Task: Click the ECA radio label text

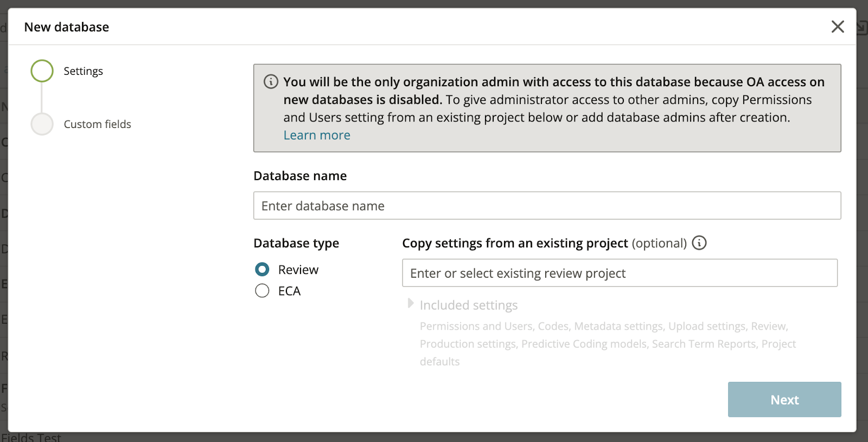Action: click(289, 291)
